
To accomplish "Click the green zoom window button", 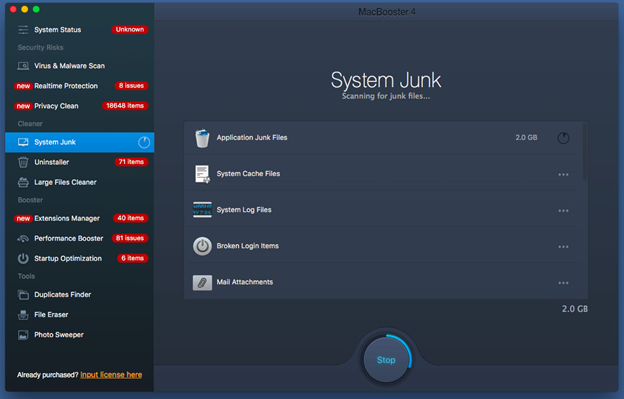I will click(x=36, y=9).
